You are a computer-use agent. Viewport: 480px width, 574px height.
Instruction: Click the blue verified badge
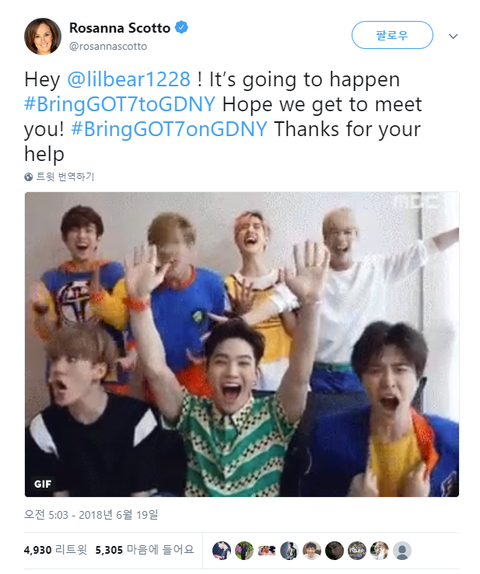(x=181, y=27)
